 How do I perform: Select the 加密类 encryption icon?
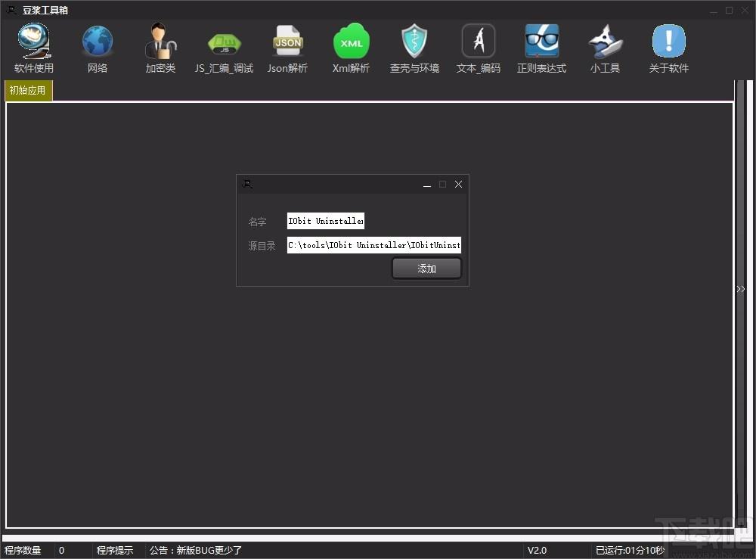160,42
